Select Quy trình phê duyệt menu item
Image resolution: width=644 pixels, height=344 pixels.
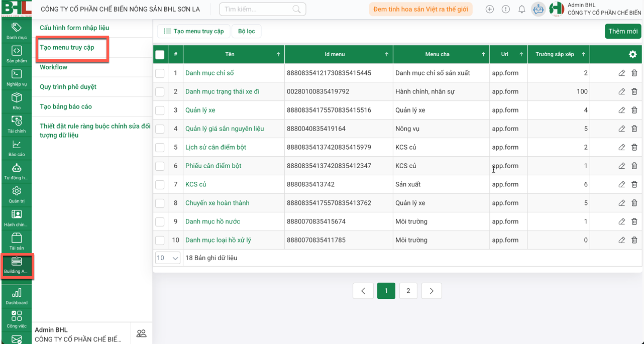pyautogui.click(x=68, y=86)
